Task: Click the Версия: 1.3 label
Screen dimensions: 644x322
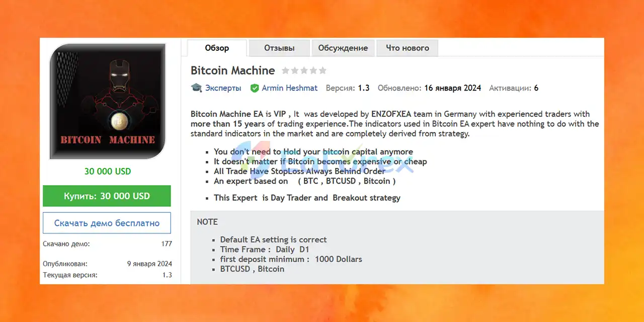Action: pos(348,88)
